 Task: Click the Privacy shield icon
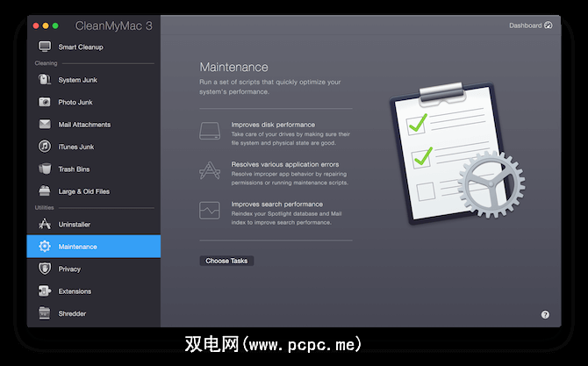[45, 269]
